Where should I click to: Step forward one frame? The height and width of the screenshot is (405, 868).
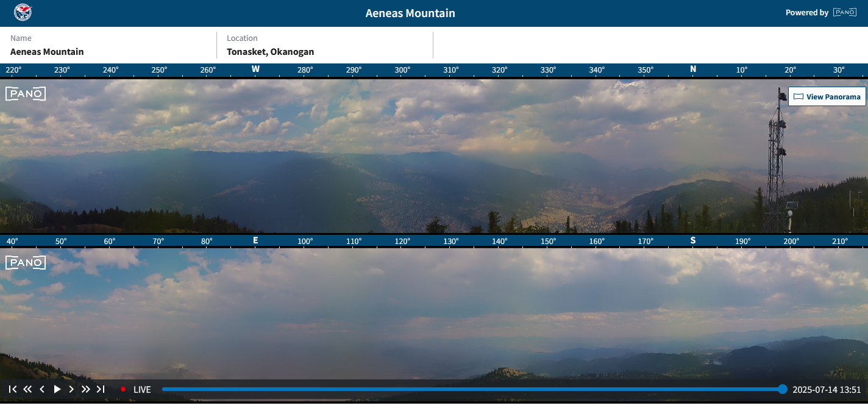click(x=71, y=389)
